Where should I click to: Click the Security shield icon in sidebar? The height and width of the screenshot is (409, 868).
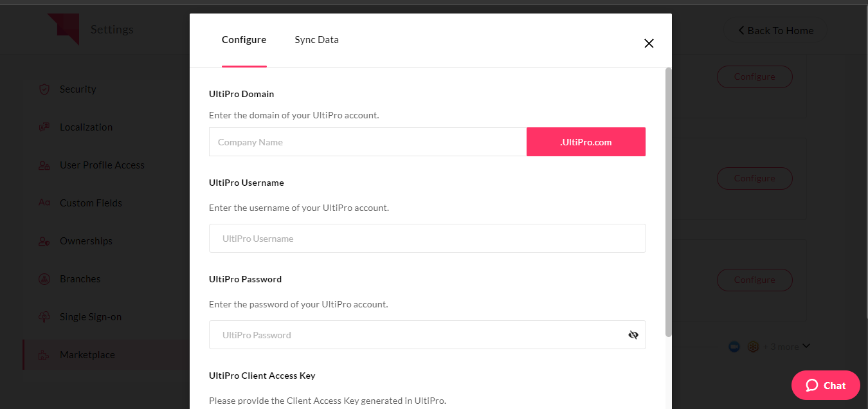click(44, 89)
